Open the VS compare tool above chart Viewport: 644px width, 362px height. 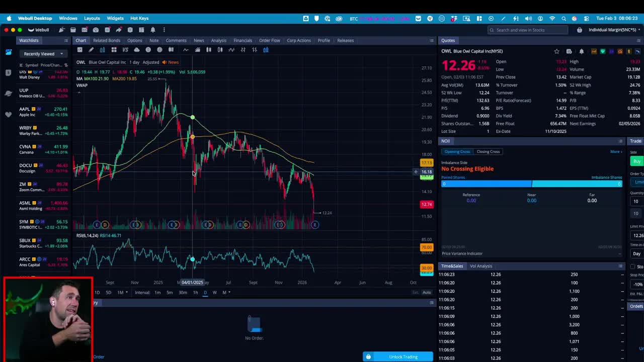(125, 50)
